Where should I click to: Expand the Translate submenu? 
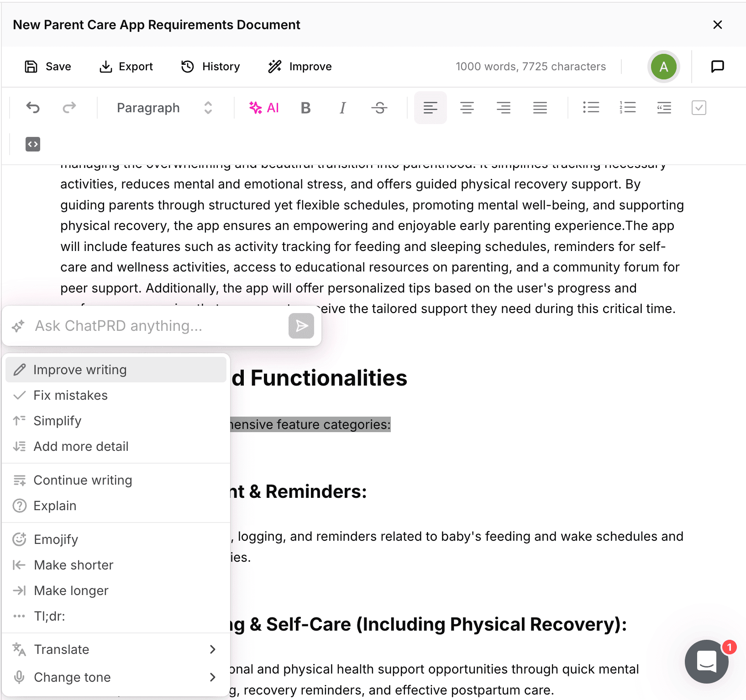click(x=62, y=649)
